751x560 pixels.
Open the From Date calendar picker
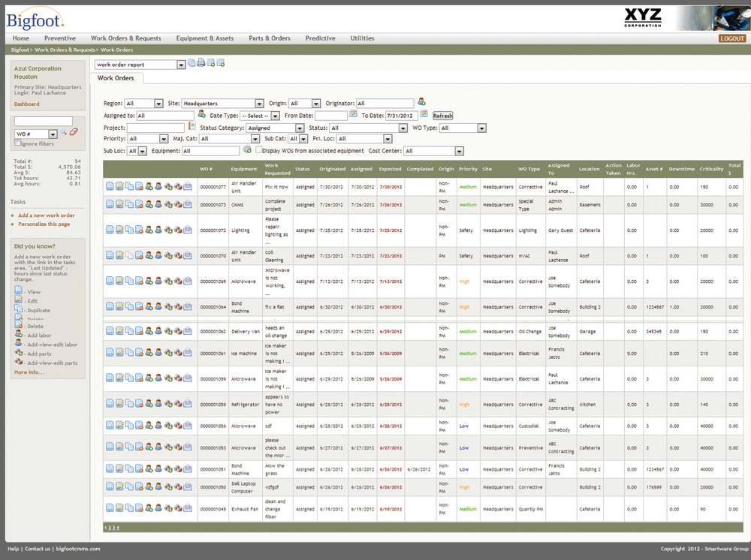coord(354,115)
